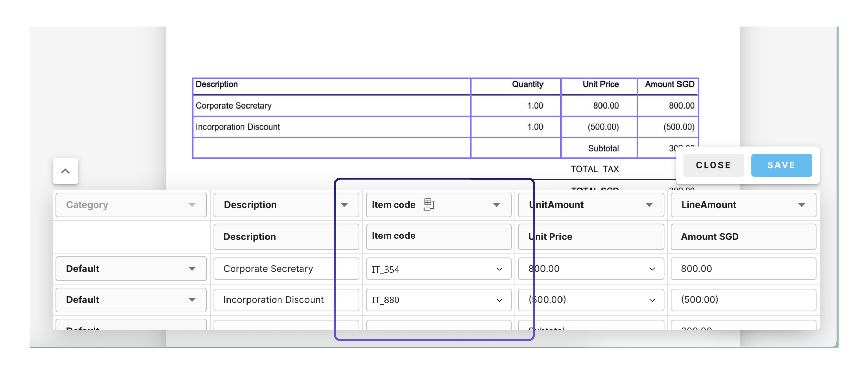Viewport: 868px width, 373px height.
Task: Click the 800.00 line amount field
Action: click(743, 269)
